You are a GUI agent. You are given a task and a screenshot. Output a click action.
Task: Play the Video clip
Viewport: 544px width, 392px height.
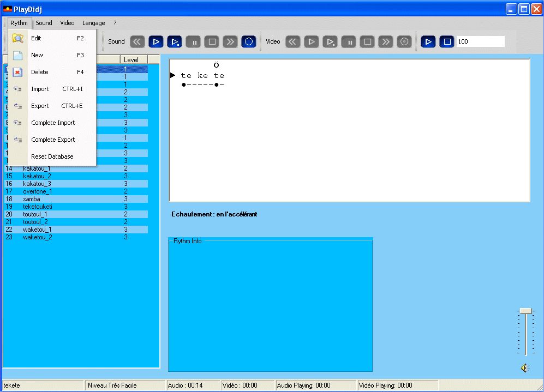(x=312, y=42)
